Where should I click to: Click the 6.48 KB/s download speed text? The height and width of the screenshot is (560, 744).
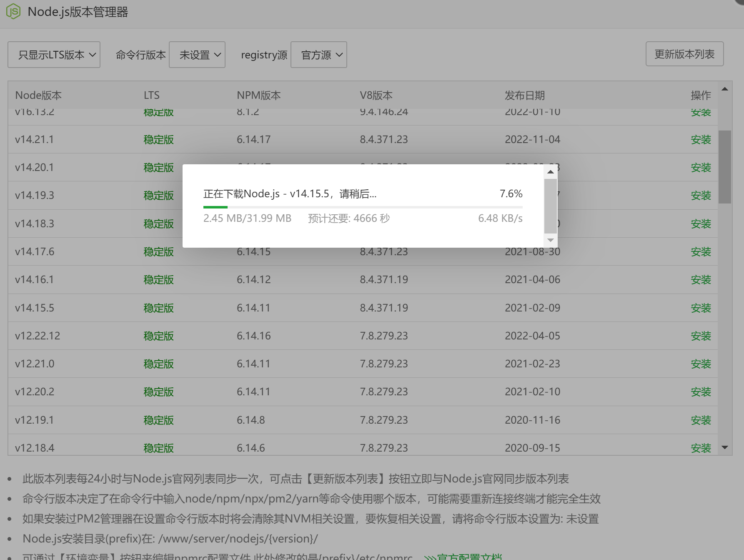(x=500, y=218)
